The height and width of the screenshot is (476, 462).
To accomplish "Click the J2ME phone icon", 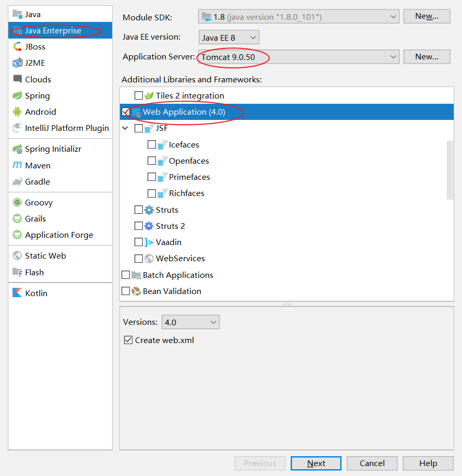I will tap(17, 63).
